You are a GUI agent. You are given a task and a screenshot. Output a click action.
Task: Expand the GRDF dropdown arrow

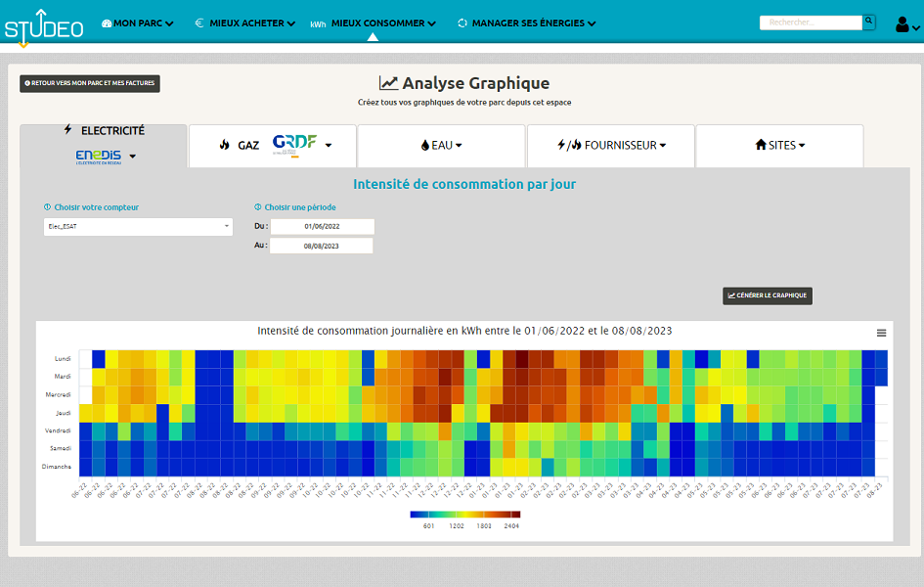pyautogui.click(x=329, y=145)
